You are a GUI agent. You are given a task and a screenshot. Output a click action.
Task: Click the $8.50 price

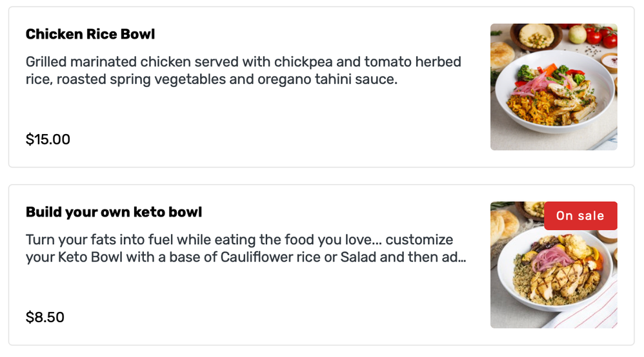coord(45,317)
